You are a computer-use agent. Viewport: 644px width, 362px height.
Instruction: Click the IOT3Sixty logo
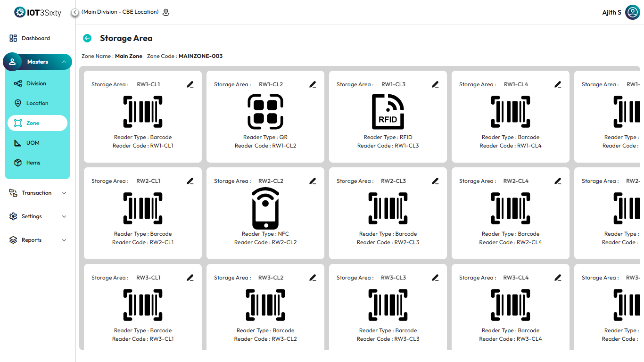click(x=38, y=13)
